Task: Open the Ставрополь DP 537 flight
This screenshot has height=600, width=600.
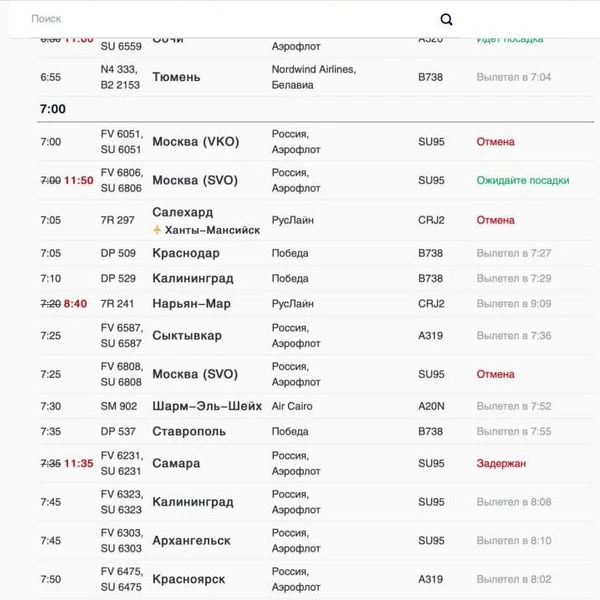Action: [x=315, y=432]
